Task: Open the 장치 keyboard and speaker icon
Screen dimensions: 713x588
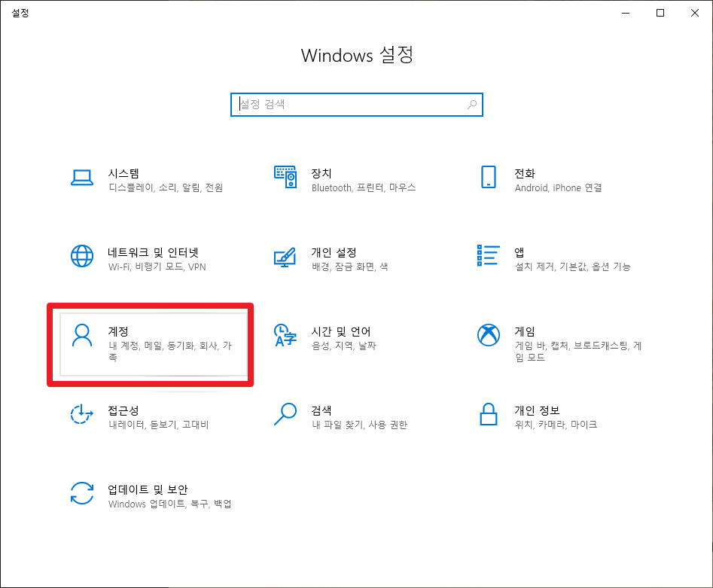Action: tap(285, 177)
